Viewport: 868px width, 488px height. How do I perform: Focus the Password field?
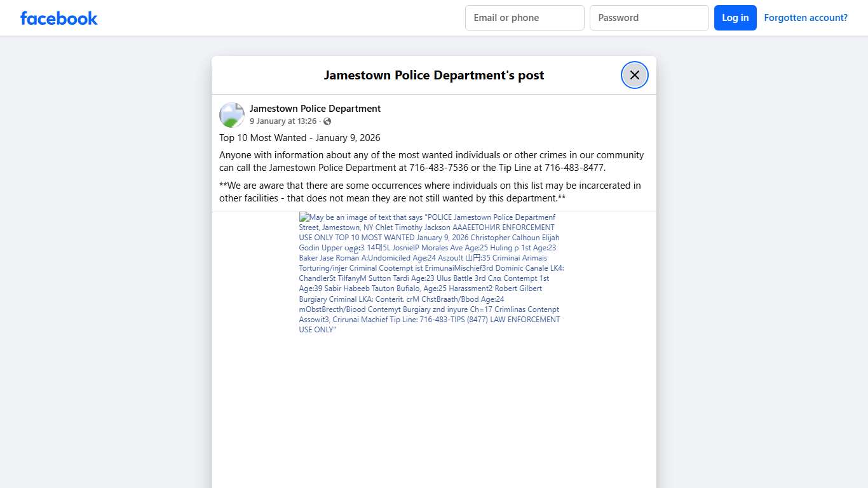click(x=649, y=18)
